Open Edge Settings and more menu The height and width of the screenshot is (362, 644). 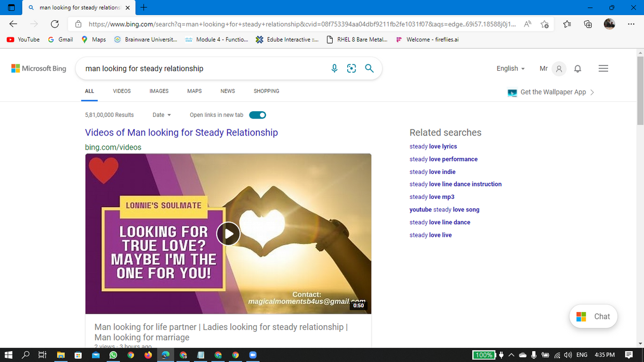631,24
